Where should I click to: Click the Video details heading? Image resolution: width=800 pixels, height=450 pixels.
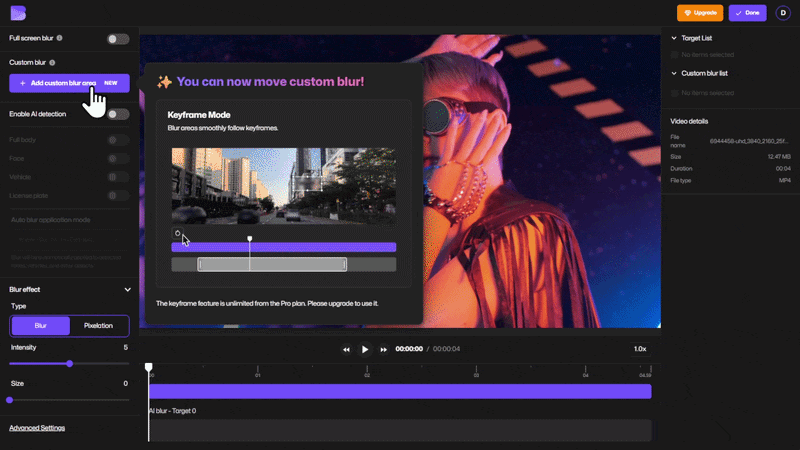point(689,121)
